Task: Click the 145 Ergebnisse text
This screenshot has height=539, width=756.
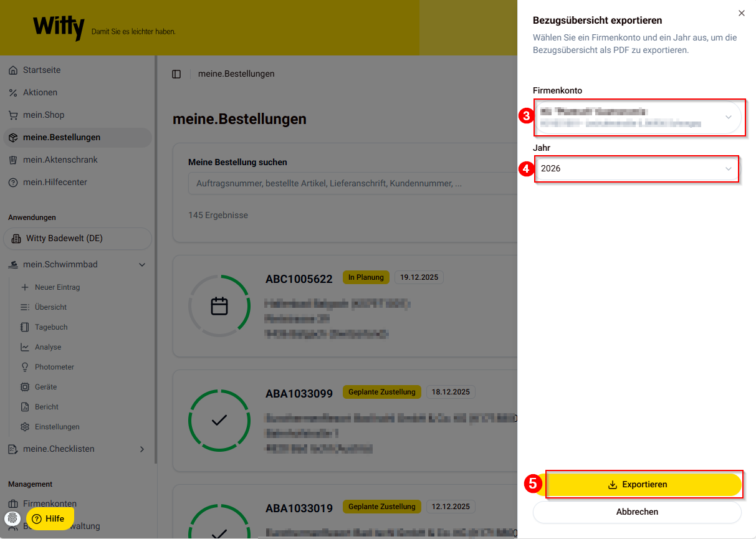Action: pyautogui.click(x=218, y=216)
